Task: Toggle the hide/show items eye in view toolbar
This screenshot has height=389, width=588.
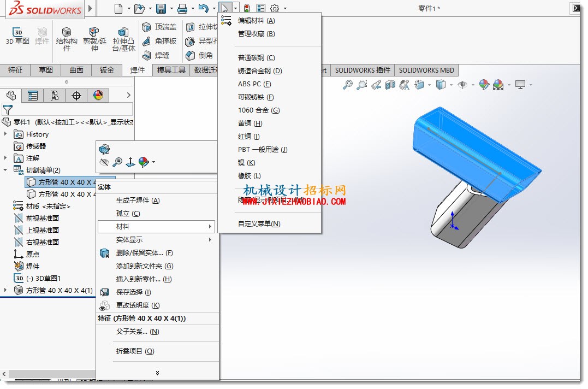Action: [462, 85]
